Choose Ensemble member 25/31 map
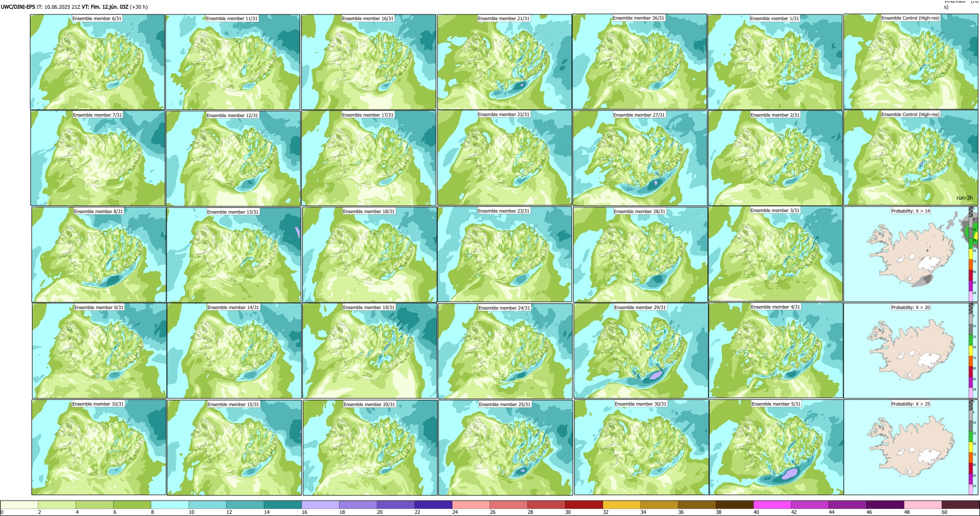Screen dimensions: 980x516 506,448
